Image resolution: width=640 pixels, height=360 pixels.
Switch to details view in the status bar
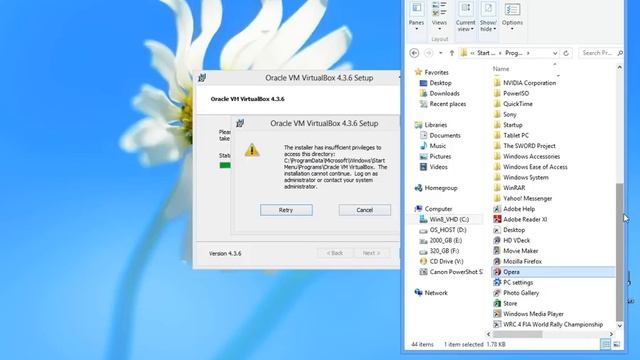click(x=606, y=344)
